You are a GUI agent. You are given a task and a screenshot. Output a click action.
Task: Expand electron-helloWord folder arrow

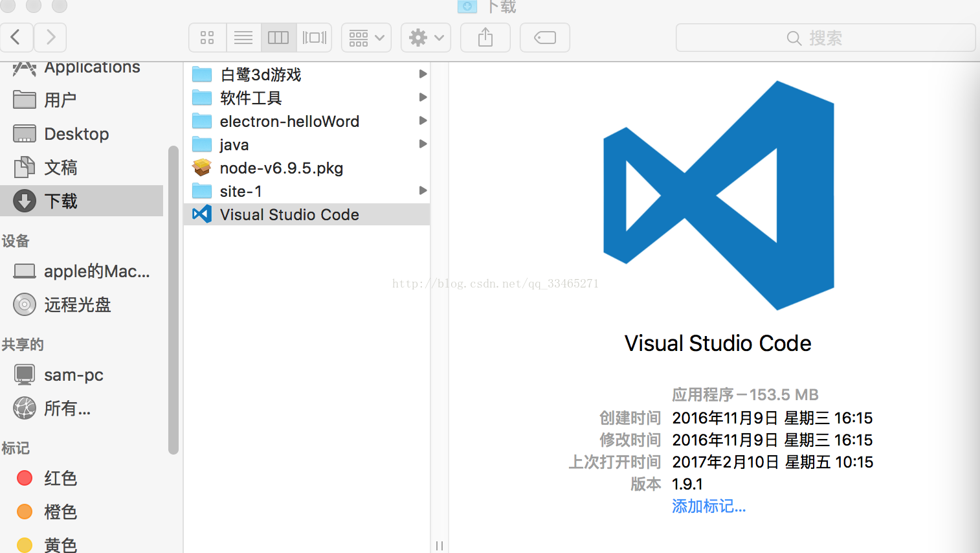tap(423, 120)
